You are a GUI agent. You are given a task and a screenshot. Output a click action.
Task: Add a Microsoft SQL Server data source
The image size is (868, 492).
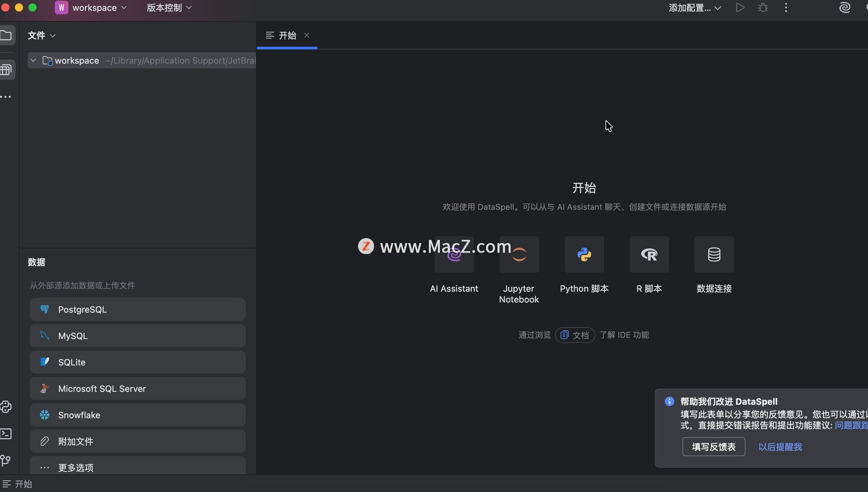138,389
